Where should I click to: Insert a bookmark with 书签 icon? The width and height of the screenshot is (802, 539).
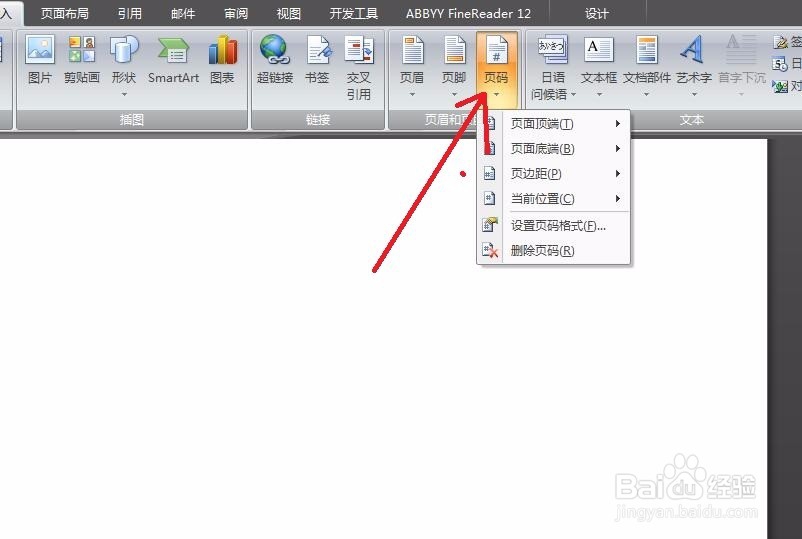click(317, 50)
